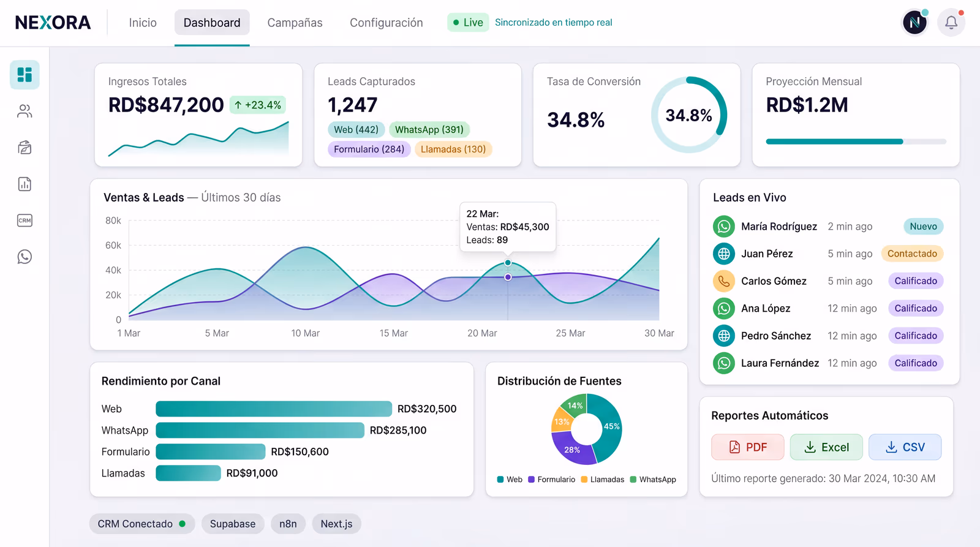The image size is (980, 547).
Task: Click Laura Fernández's WhatsApp icon
Action: 724,363
